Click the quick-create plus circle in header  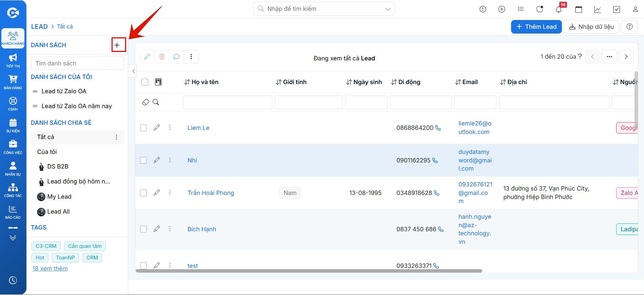(502, 9)
